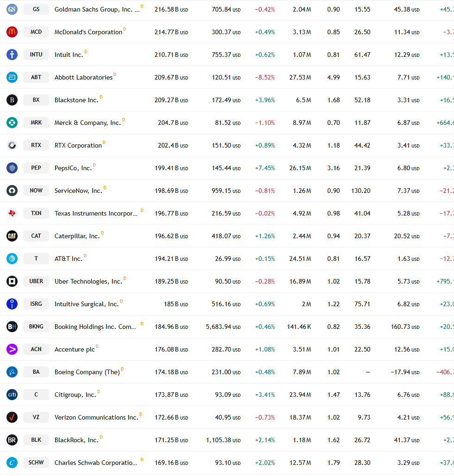
Task: Open Verizon Communications Inc. link
Action: point(96,417)
